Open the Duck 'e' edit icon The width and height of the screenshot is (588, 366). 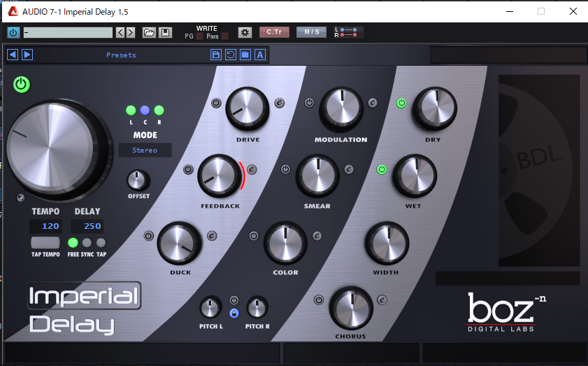point(212,236)
